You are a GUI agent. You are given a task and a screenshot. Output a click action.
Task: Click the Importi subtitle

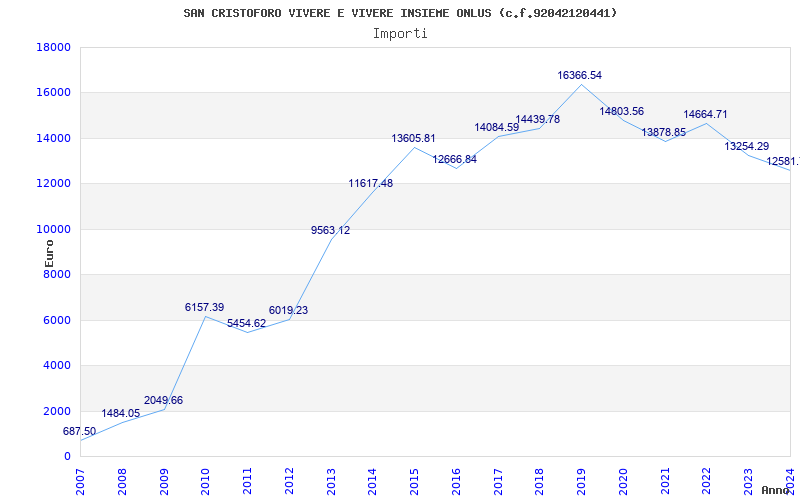(400, 34)
